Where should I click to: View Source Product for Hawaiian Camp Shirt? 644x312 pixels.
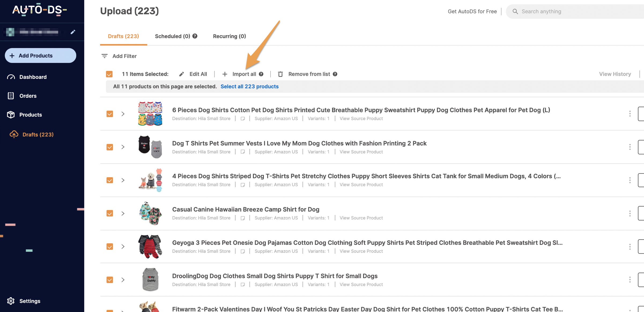coord(361,218)
